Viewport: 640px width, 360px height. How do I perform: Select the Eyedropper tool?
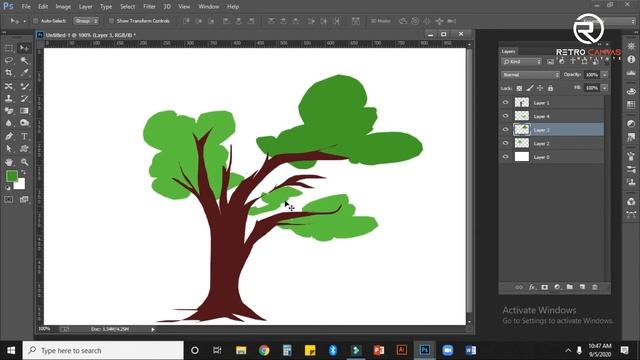(24, 73)
